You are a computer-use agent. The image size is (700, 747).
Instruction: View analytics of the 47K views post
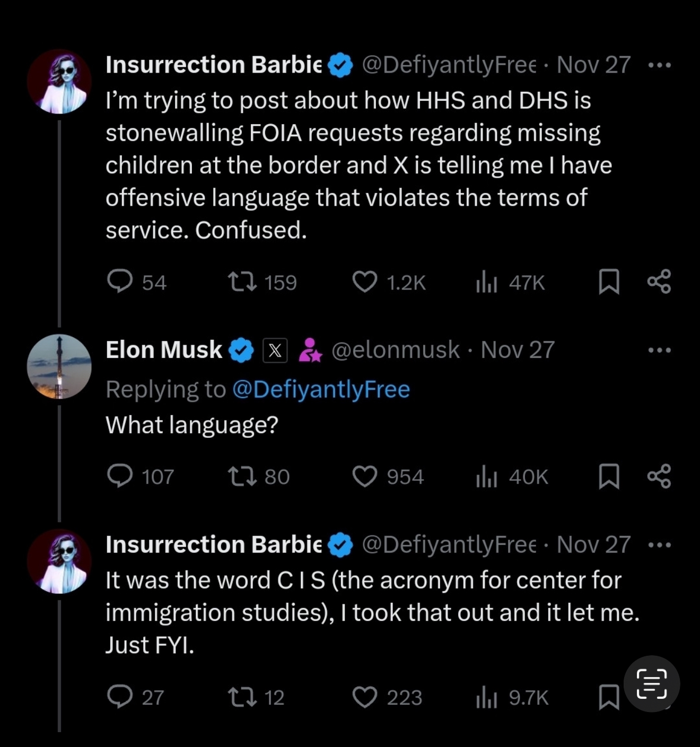click(486, 282)
